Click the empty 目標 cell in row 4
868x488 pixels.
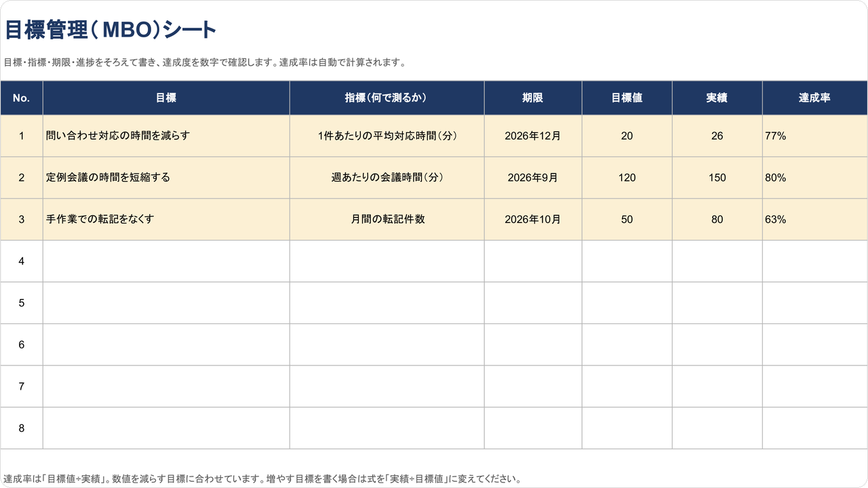[x=166, y=261]
